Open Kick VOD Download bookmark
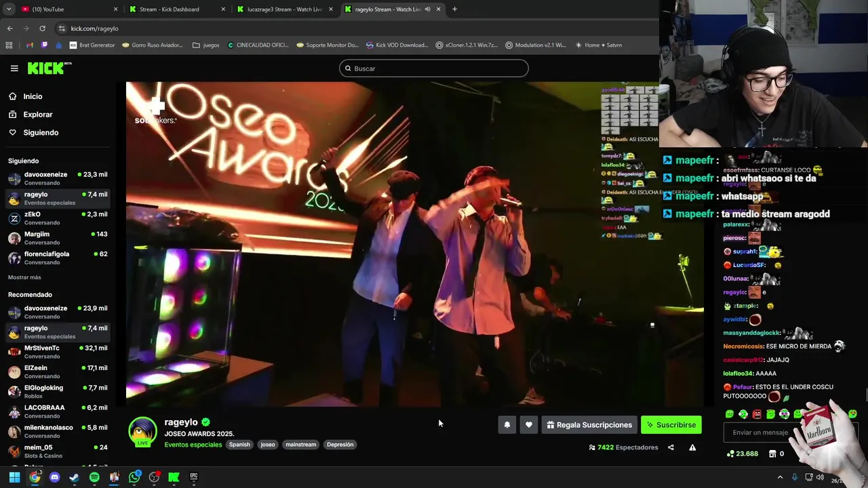Viewport: 868px width, 488px height. (397, 45)
